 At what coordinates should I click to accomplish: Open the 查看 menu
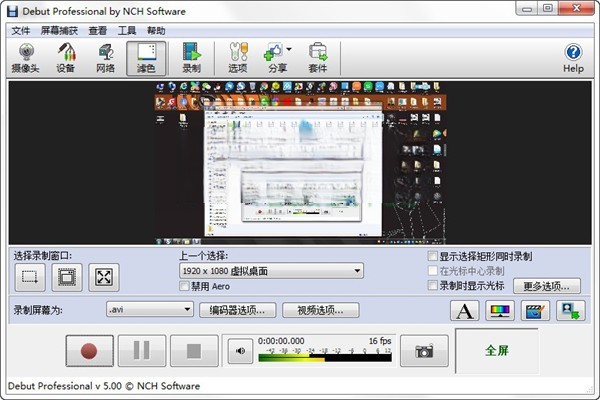click(98, 31)
